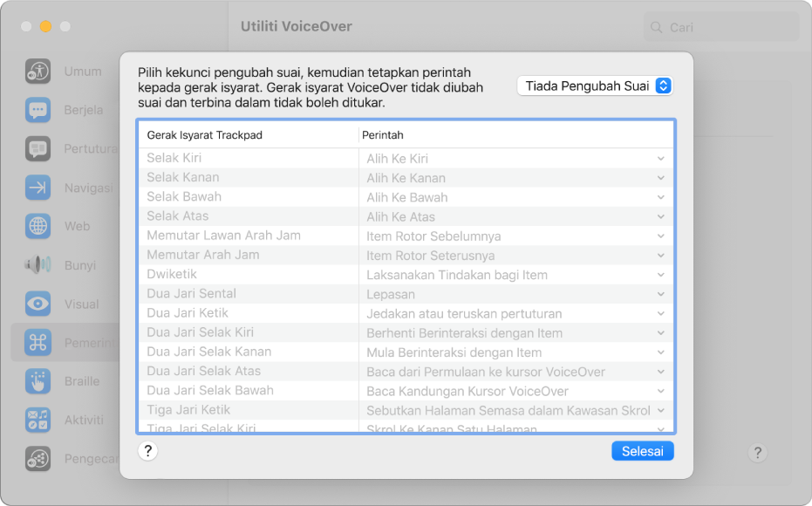Click the question mark button near bottom-left
812x506 pixels.
click(147, 451)
